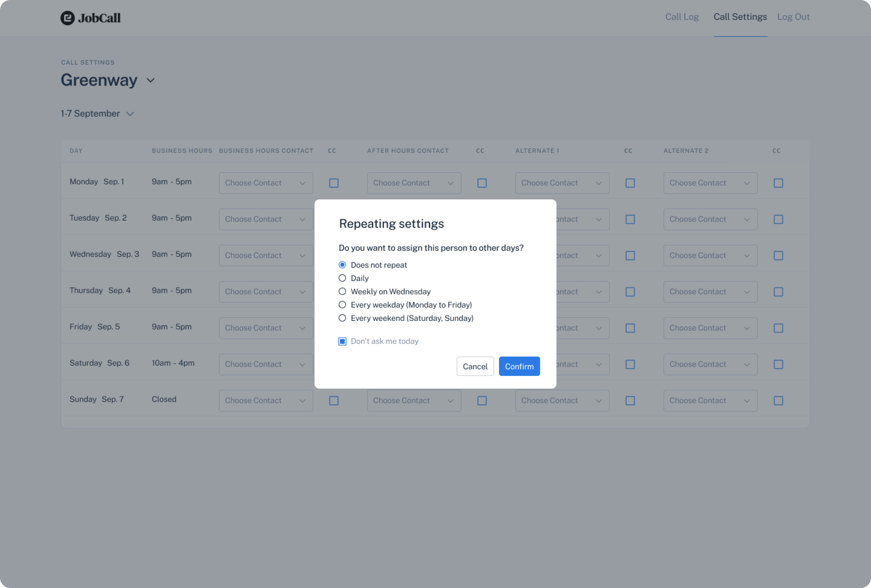
Task: Open Choose Contact for Monday business hours
Action: [266, 183]
